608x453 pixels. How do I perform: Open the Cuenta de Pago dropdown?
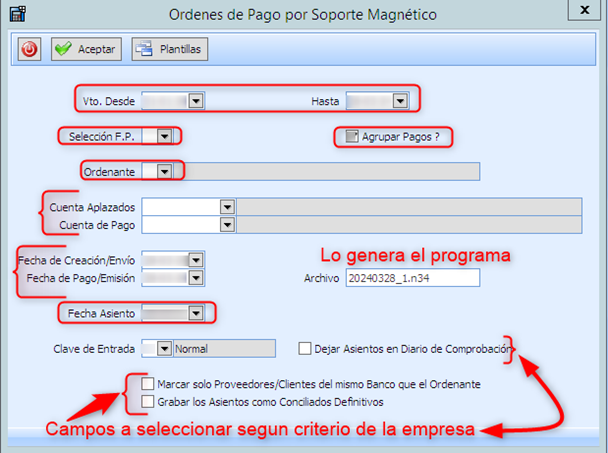coord(227,226)
